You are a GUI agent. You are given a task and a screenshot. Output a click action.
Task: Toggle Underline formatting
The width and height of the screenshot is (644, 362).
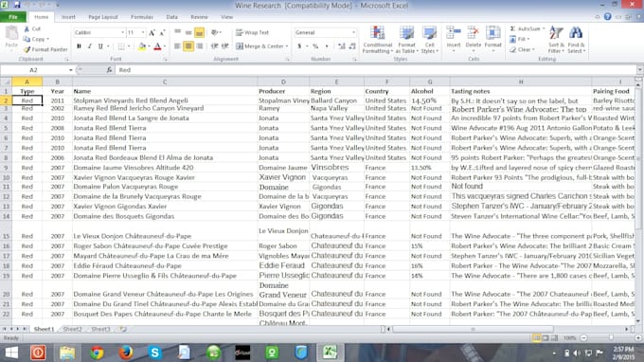(x=100, y=46)
